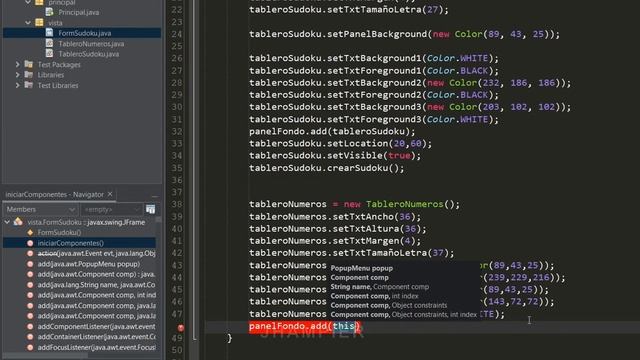Screen dimensions: 640x360
Task: Select action(java.awt.Event evt member in Navigator
Action: pos(96,253)
